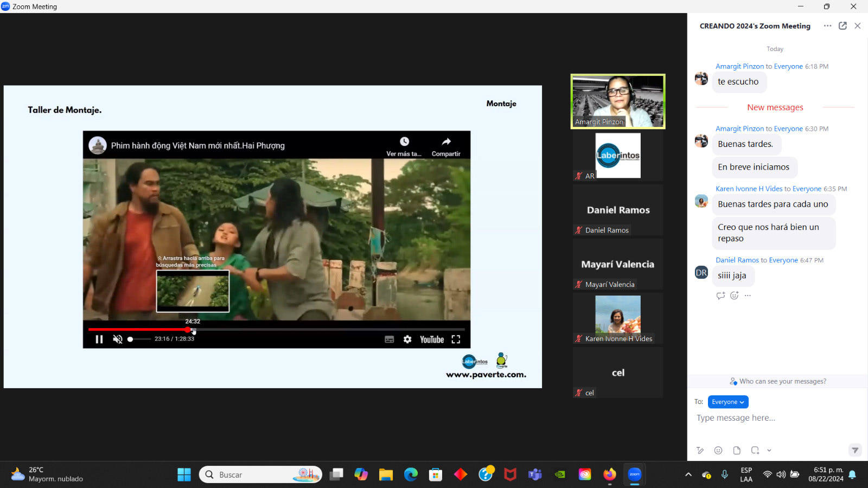Send the chat message
868x488 pixels.
855,450
